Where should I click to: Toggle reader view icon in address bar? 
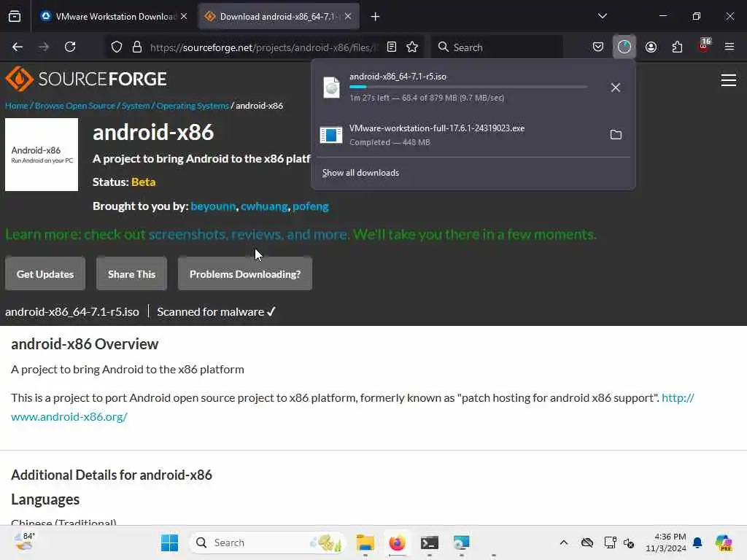[392, 47]
